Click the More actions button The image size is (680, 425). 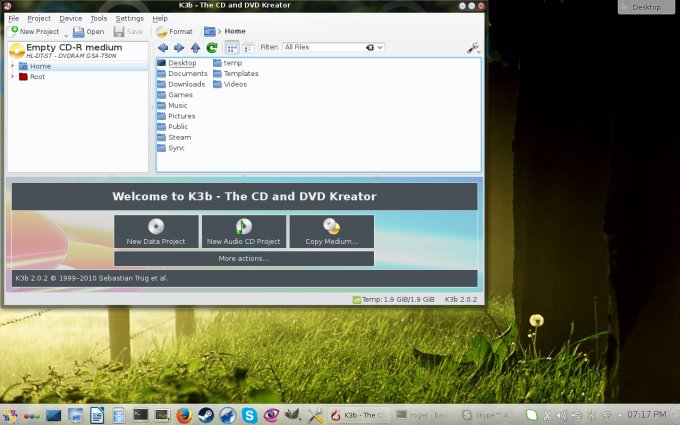coord(244,258)
